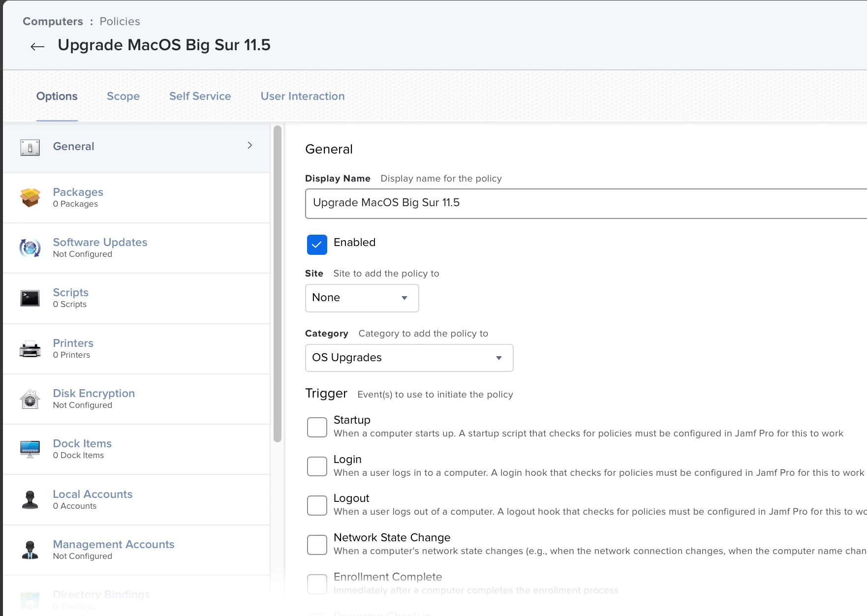The height and width of the screenshot is (616, 867).
Task: Click the Policies breadcrumb link
Action: click(120, 22)
